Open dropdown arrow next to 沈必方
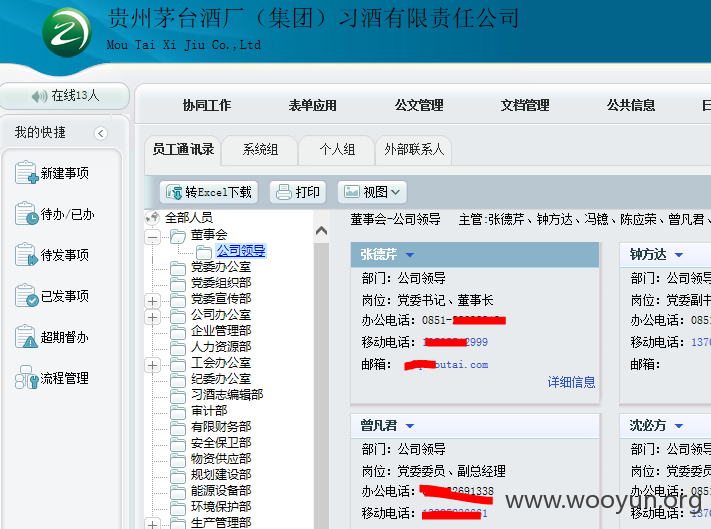This screenshot has height=529, width=711. 678,426
